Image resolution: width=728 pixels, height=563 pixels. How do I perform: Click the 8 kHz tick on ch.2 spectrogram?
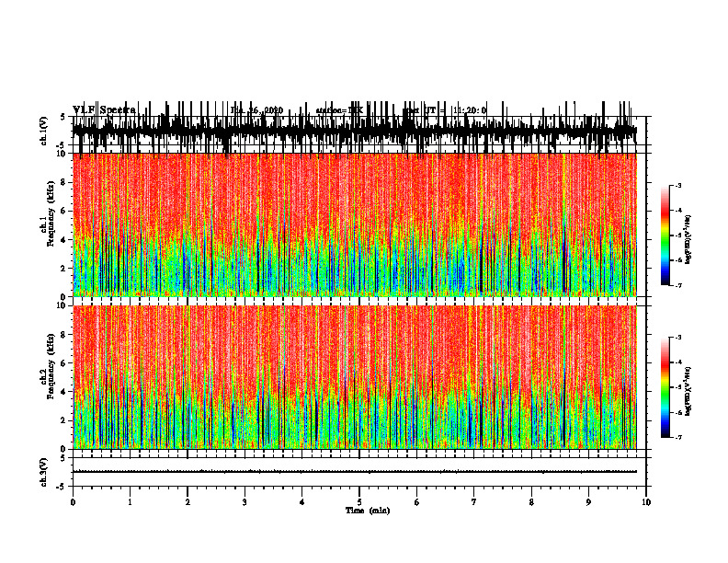click(x=64, y=335)
